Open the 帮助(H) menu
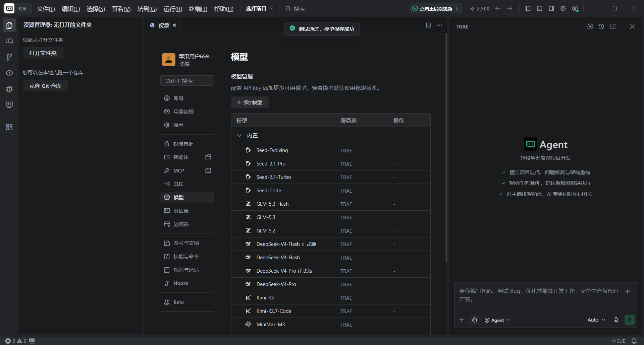 pos(224,9)
